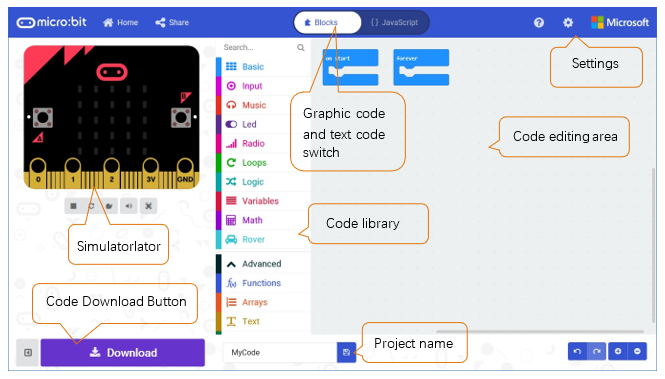Toggle simulator slow motion mode
665x379 pixels.
pos(109,206)
